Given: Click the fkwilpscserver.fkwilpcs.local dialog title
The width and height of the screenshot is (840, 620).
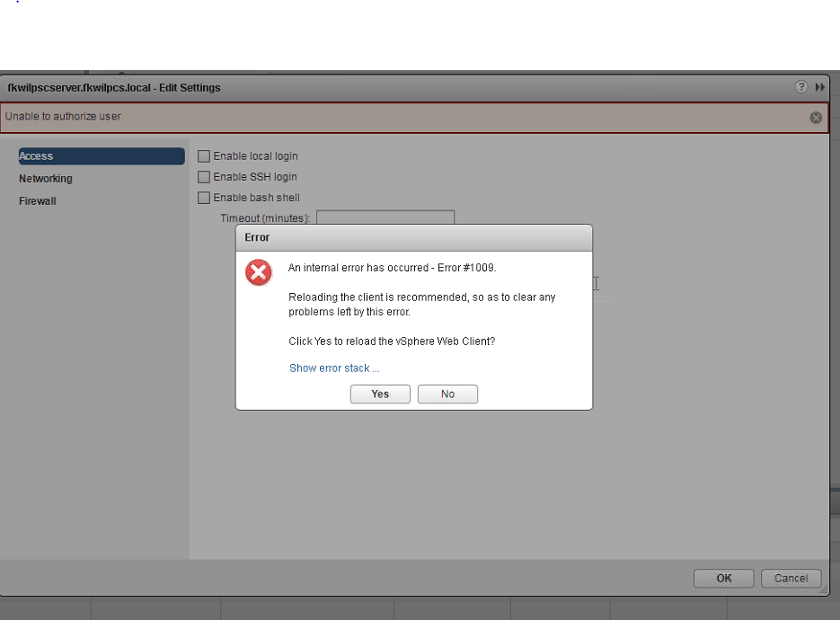Looking at the screenshot, I should (x=114, y=87).
